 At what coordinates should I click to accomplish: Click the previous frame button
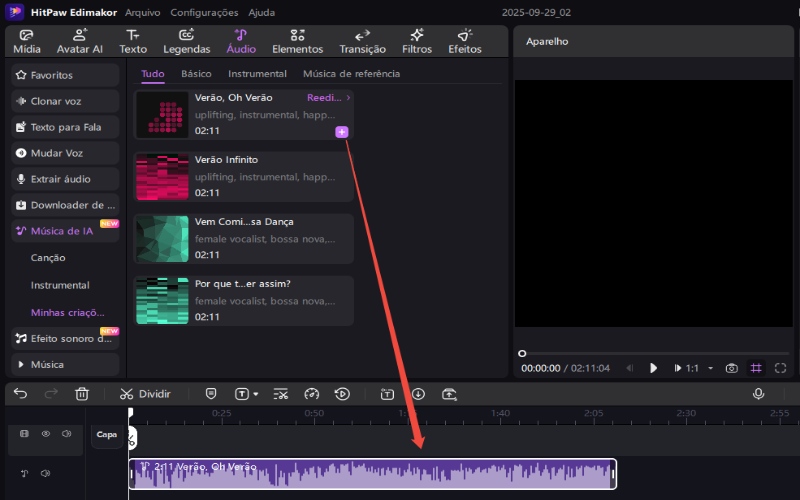coord(630,368)
